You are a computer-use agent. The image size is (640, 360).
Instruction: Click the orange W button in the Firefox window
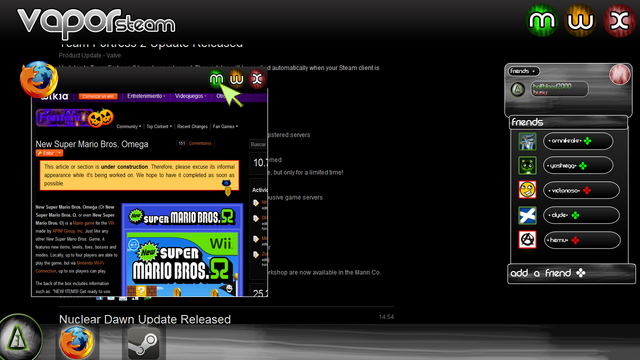[x=237, y=79]
